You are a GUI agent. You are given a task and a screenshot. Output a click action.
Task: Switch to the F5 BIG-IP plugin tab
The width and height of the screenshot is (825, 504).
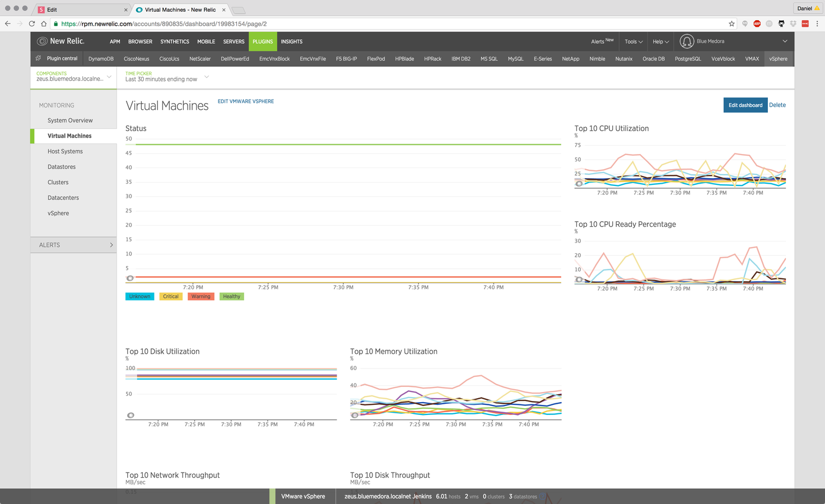point(346,59)
